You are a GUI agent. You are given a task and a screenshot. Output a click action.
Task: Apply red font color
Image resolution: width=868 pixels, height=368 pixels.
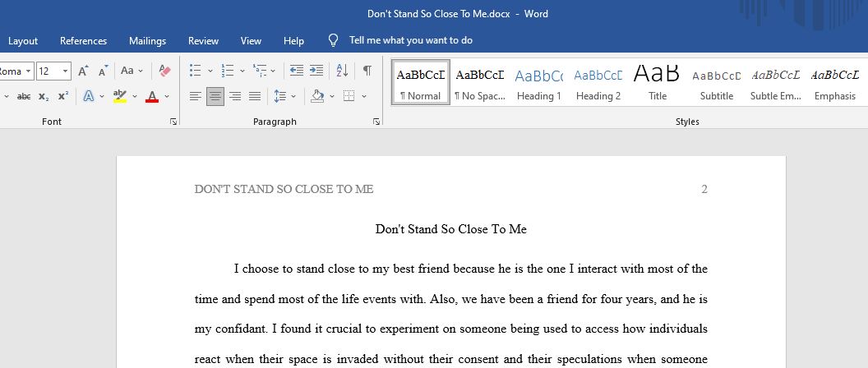pos(152,96)
